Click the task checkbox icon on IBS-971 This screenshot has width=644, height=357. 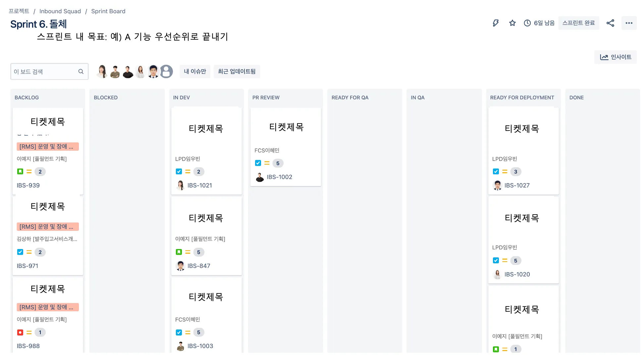click(20, 252)
